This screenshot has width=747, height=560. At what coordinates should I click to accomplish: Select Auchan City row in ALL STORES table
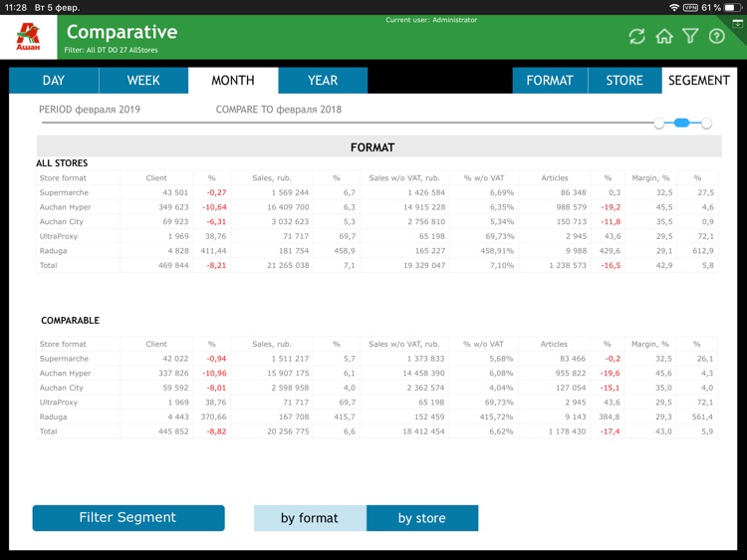[376, 221]
